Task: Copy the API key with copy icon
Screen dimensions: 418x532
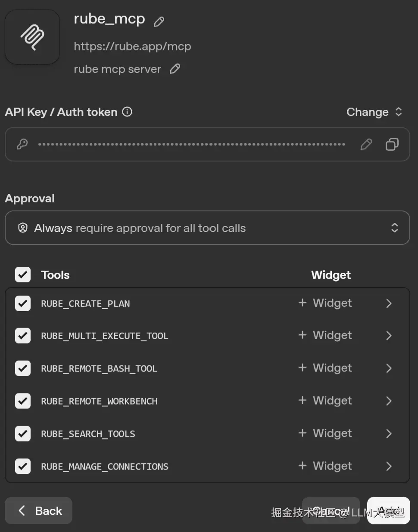Action: 392,145
